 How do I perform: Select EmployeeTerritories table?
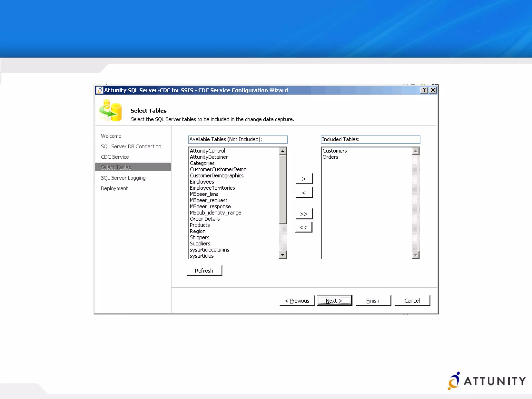pyautogui.click(x=212, y=188)
